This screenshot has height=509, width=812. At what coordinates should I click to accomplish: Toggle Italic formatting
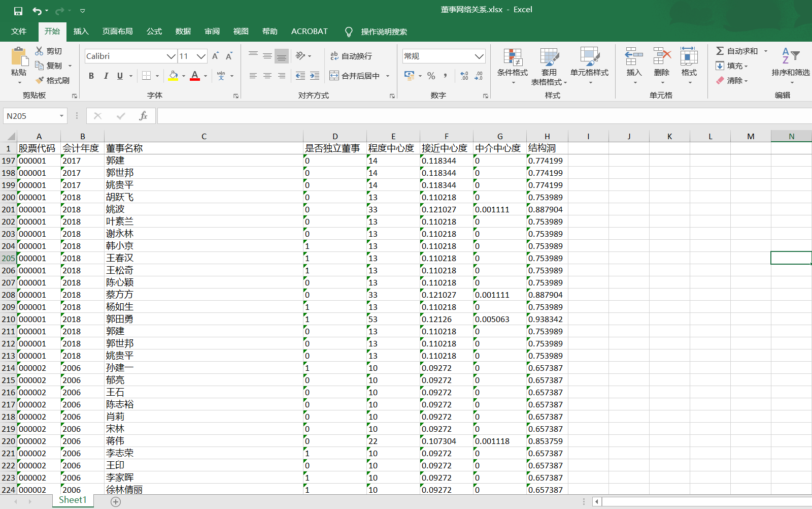(106, 76)
